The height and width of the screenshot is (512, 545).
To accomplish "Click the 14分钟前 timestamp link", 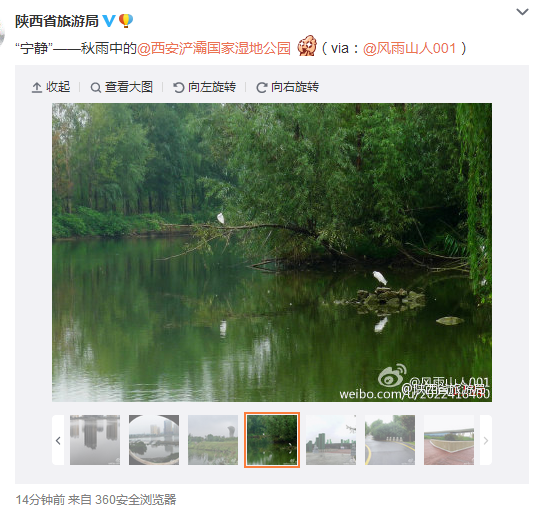I will click(x=40, y=500).
